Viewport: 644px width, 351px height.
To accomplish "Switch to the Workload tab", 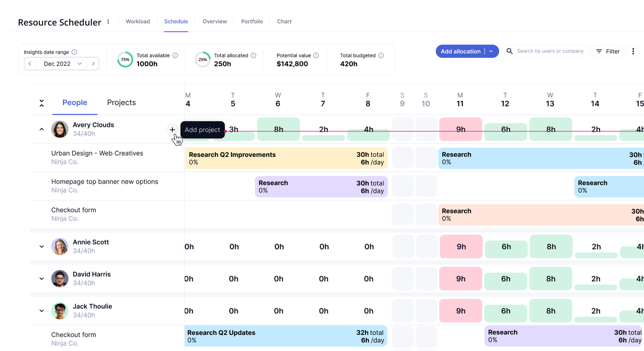I will 138,21.
